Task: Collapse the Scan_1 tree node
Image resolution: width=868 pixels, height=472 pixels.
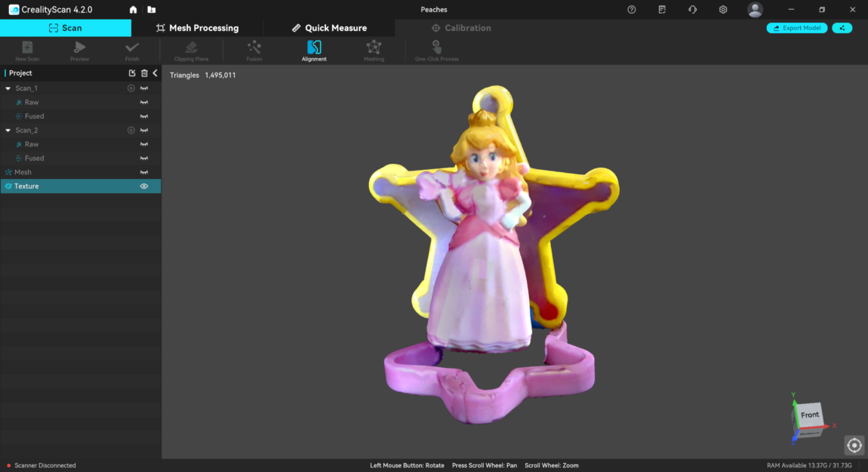Action: click(x=8, y=88)
